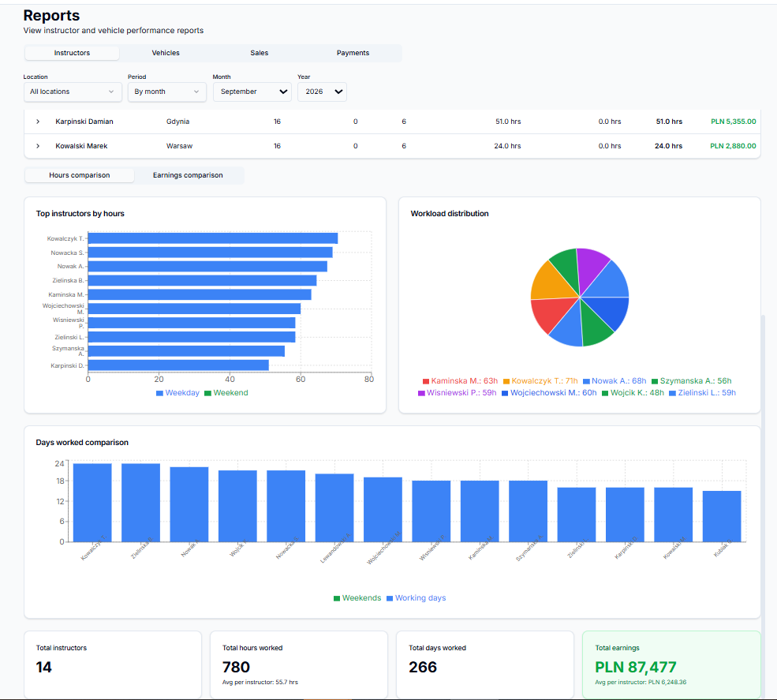Expand the Kowalski Marek row chevron

[x=38, y=146]
